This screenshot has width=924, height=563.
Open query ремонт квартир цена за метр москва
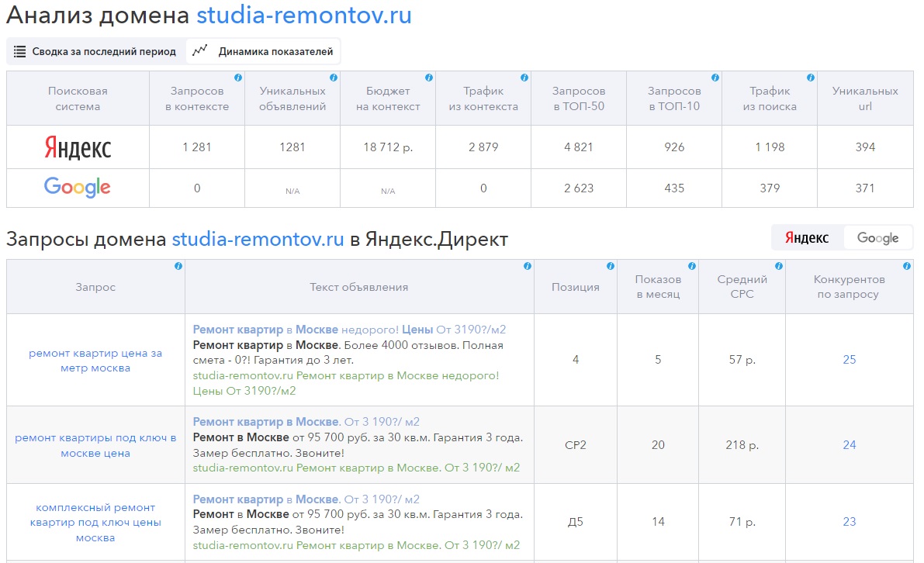tap(95, 361)
